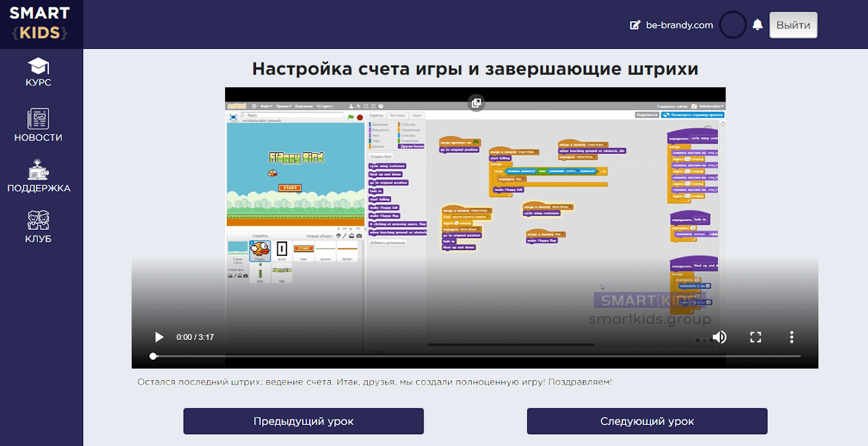Click the Выйти logout button
The height and width of the screenshot is (446, 868).
(x=793, y=25)
